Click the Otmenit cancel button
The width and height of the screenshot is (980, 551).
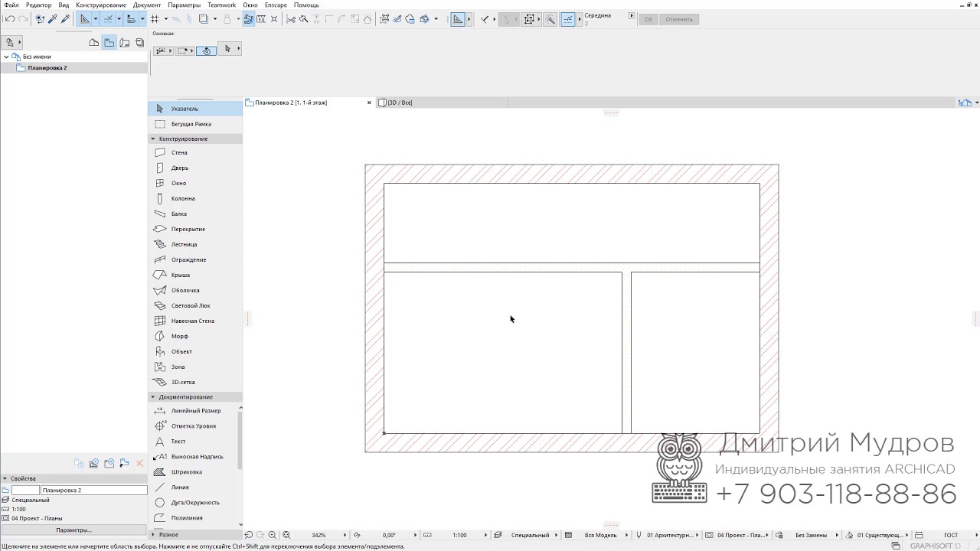coord(679,19)
